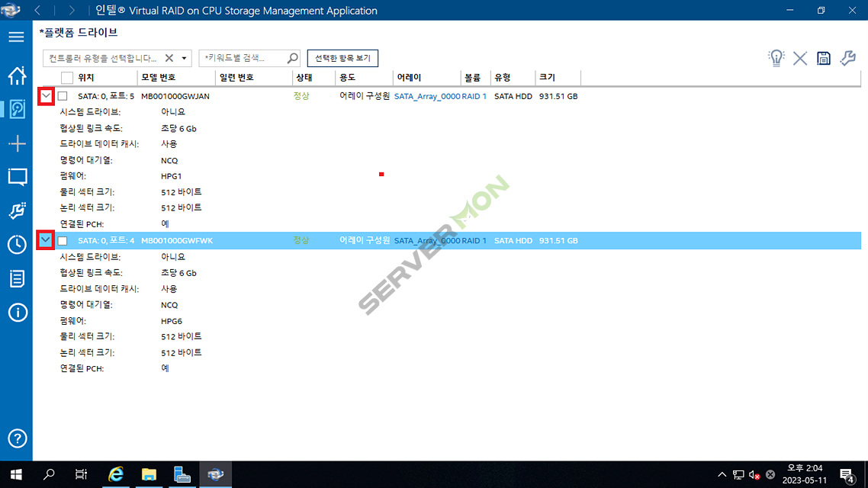868x488 pixels.
Task: Show hidden tray icons chevron
Action: [x=722, y=475]
